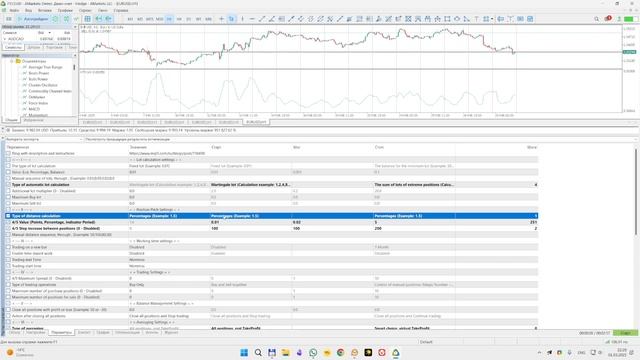The image size is (640, 360).
Task: Open the grid/objects toolbar dropdown arrow
Action: point(492,19)
